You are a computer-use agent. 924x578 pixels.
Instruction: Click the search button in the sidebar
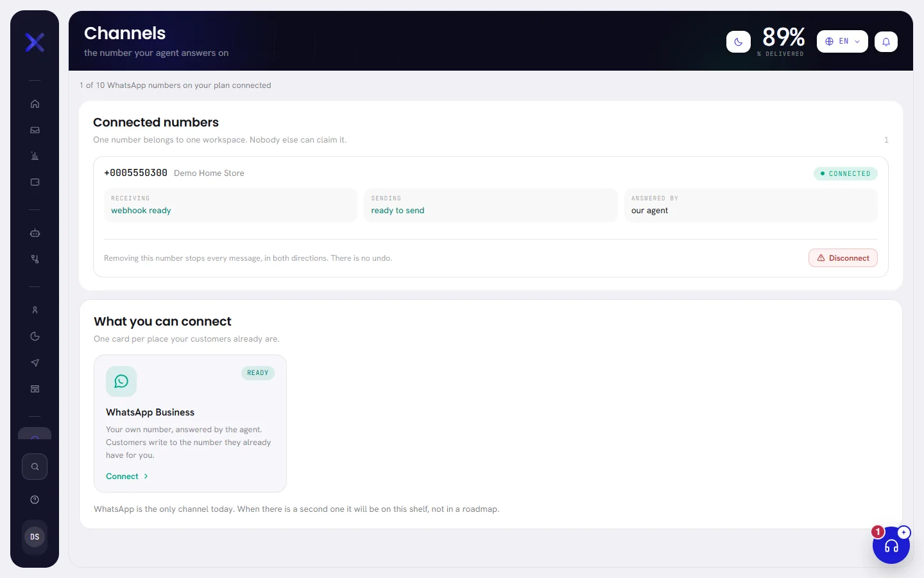(x=35, y=467)
